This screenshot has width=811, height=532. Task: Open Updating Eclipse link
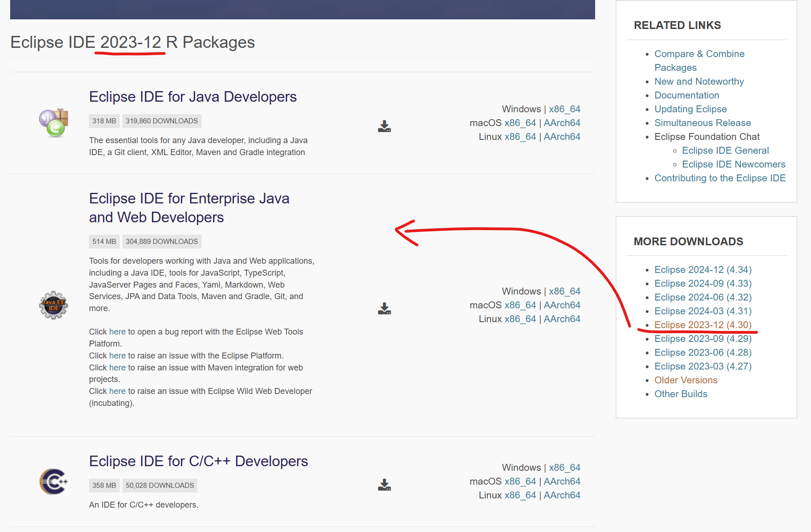(690, 109)
